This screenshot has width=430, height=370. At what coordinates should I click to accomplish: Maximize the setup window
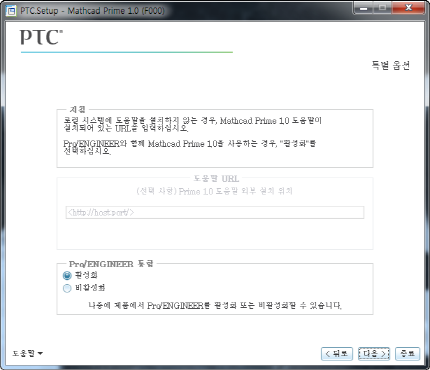pos(383,8)
